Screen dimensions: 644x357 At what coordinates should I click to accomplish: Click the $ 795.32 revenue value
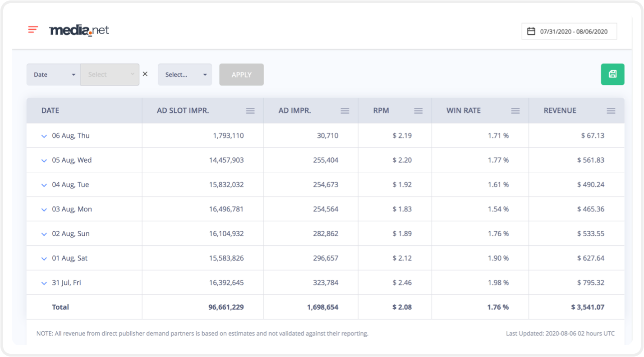pyautogui.click(x=591, y=283)
